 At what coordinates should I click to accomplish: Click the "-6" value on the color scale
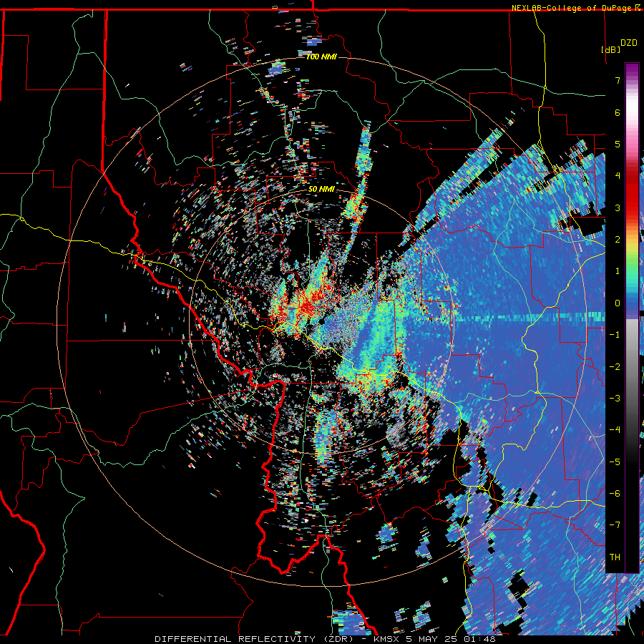(x=615, y=493)
